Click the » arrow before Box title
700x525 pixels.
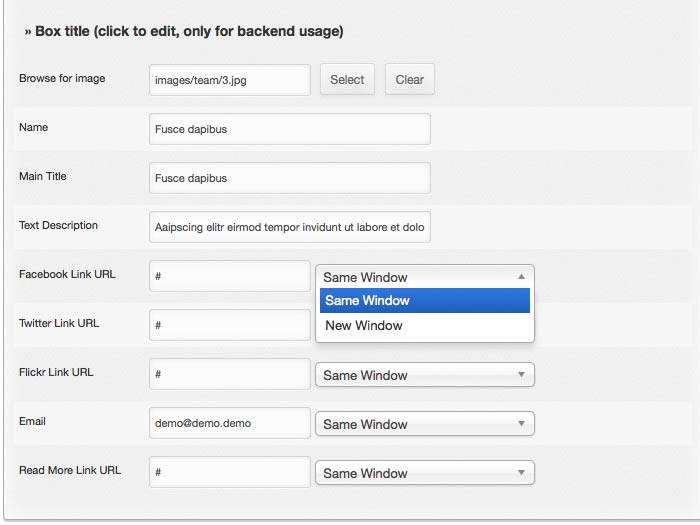[x=27, y=32]
